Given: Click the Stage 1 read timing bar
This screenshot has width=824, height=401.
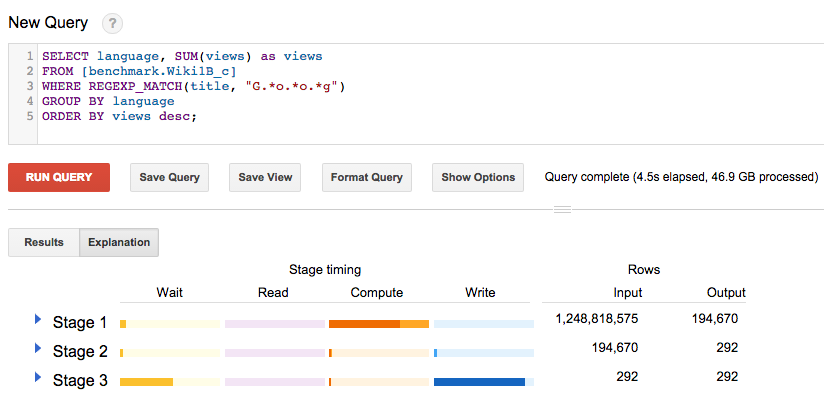Looking at the screenshot, I should [x=274, y=324].
